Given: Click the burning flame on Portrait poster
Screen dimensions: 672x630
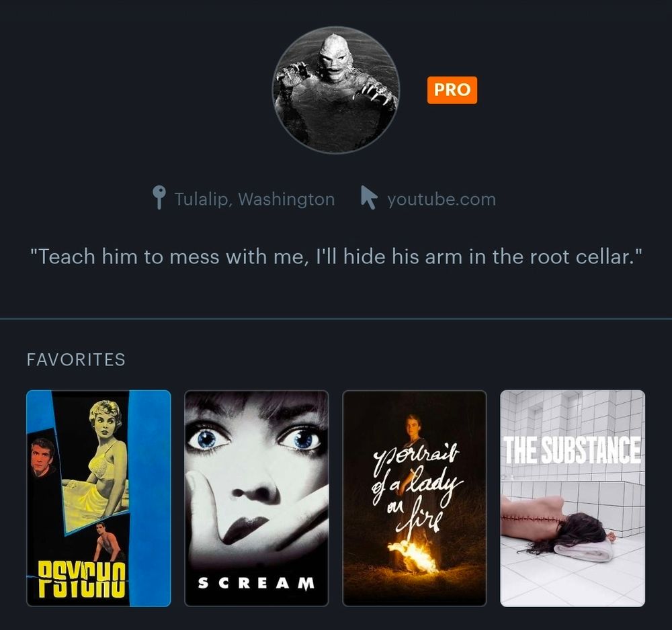Looking at the screenshot, I should coord(411,557).
